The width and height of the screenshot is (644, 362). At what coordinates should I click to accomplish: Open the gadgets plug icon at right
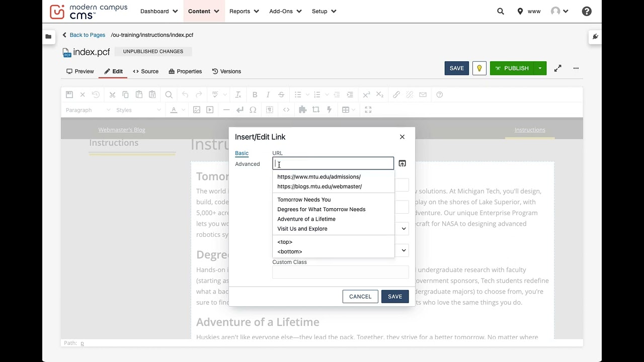coord(595,36)
